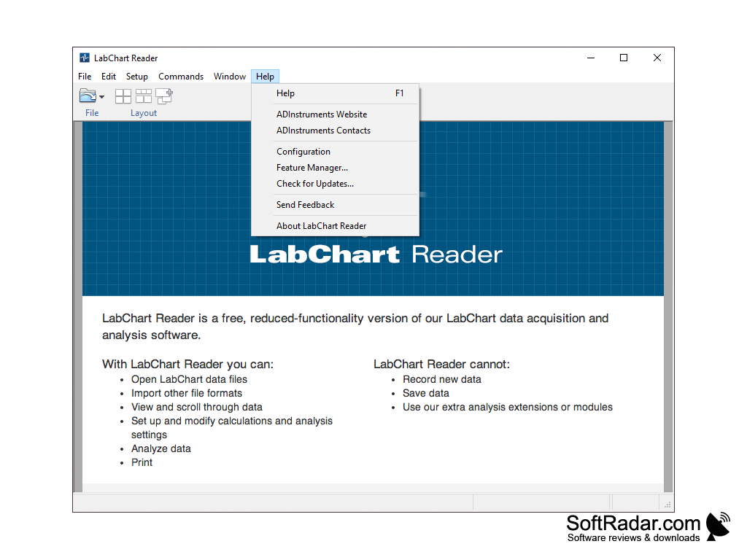Viewport: 747px width, 560px height.
Task: Click 'With LabChart Reader you can:' heading
Action: pyautogui.click(x=187, y=365)
